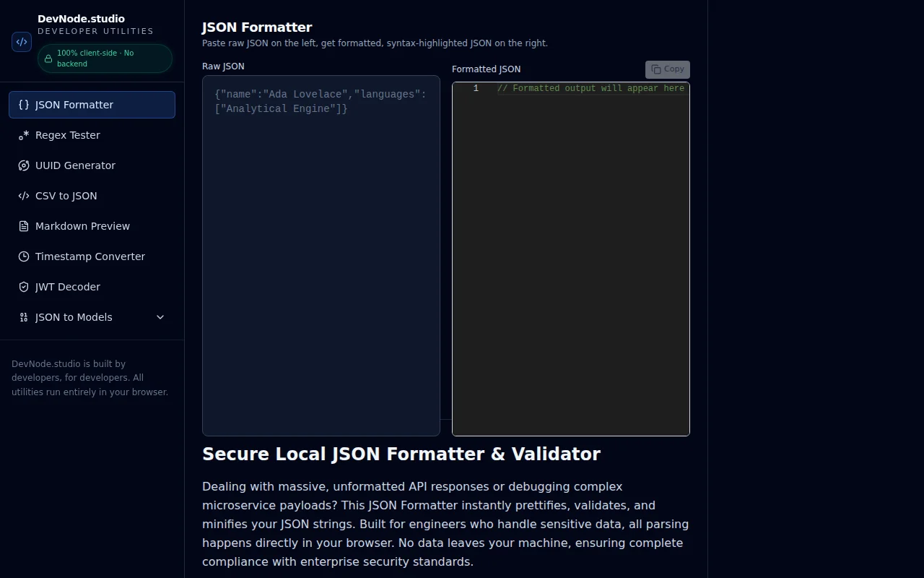Screen dimensions: 924x578
Task: Click the lock icon in client-side badge
Action: click(48, 59)
